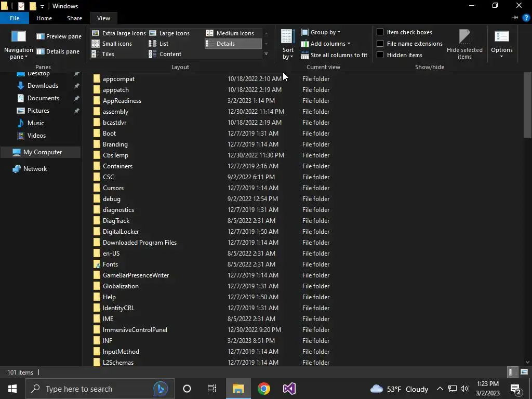Switch to details view in status bar
532x399 pixels.
pos(512,372)
